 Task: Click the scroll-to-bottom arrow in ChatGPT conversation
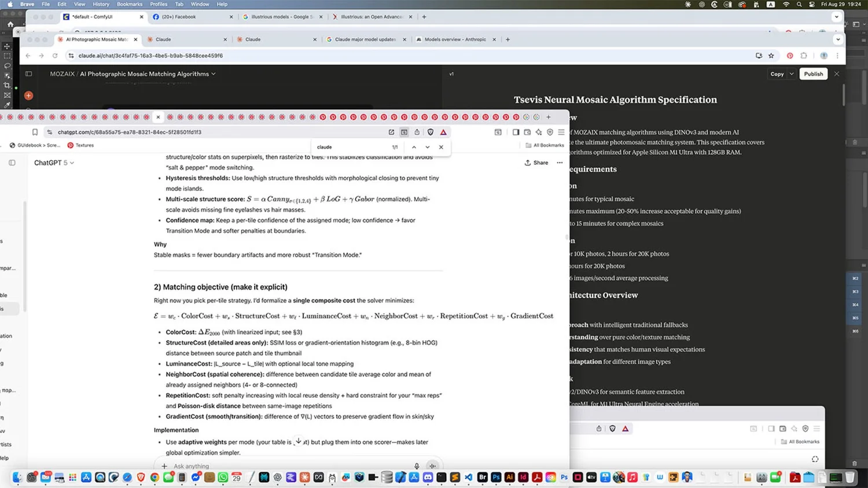[x=299, y=441]
